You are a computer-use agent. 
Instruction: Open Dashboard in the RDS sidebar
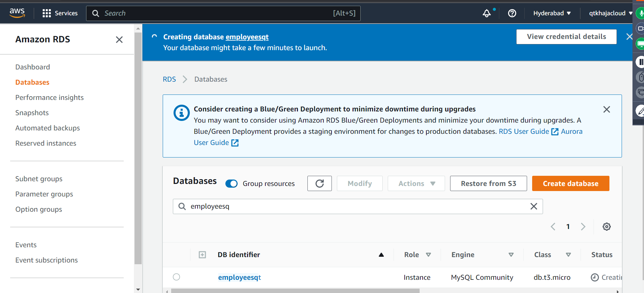33,67
